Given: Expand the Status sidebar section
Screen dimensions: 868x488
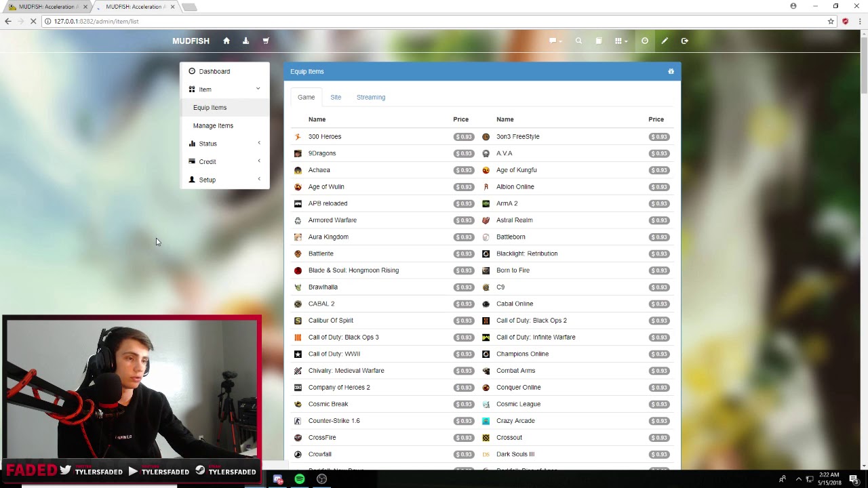Looking at the screenshot, I should click(224, 144).
